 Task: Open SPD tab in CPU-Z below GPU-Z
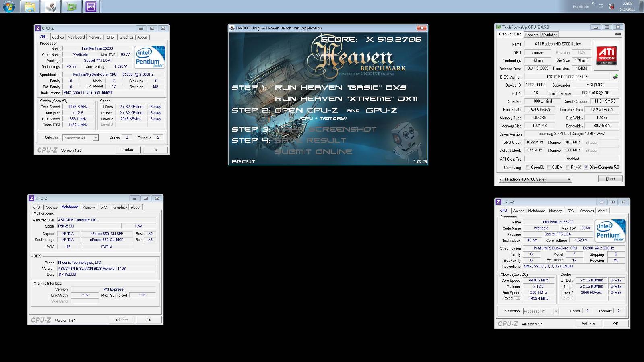[x=571, y=211]
